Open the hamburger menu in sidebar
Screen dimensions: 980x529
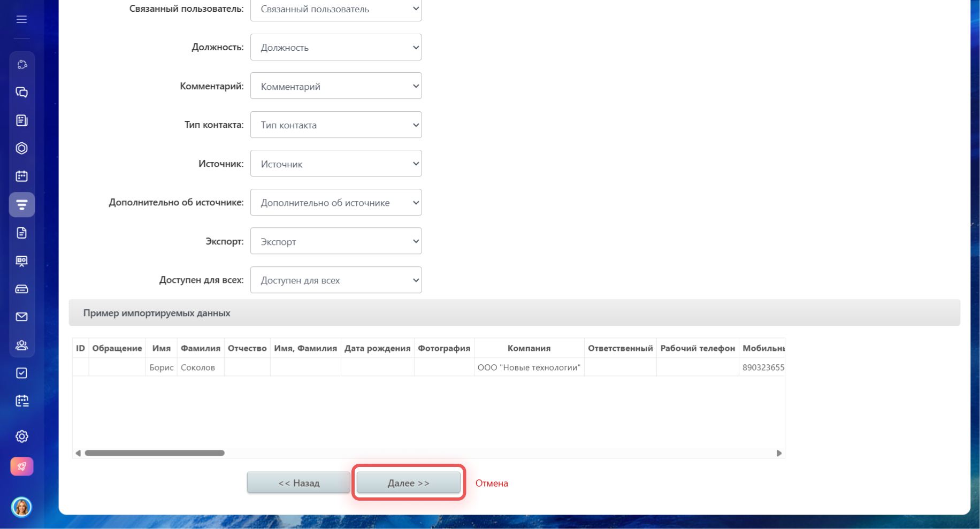[x=21, y=20]
